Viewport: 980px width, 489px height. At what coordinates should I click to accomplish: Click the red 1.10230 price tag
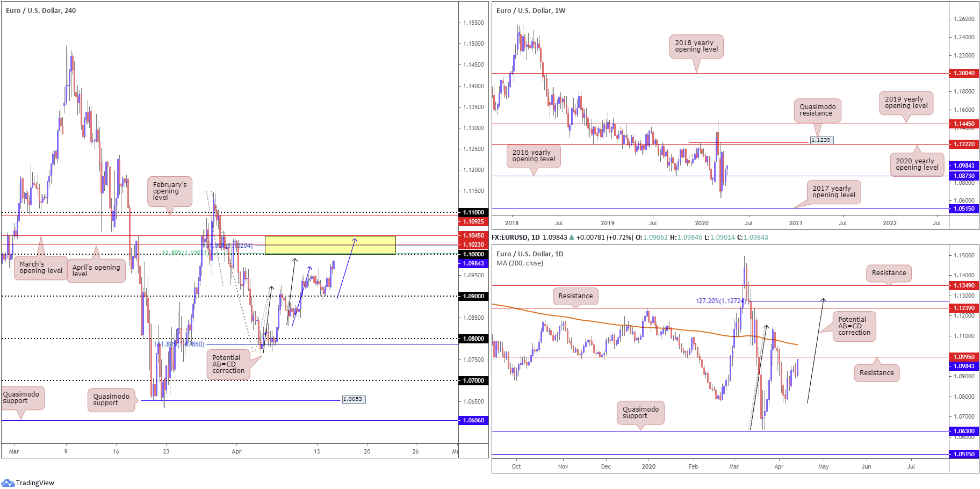click(x=473, y=244)
